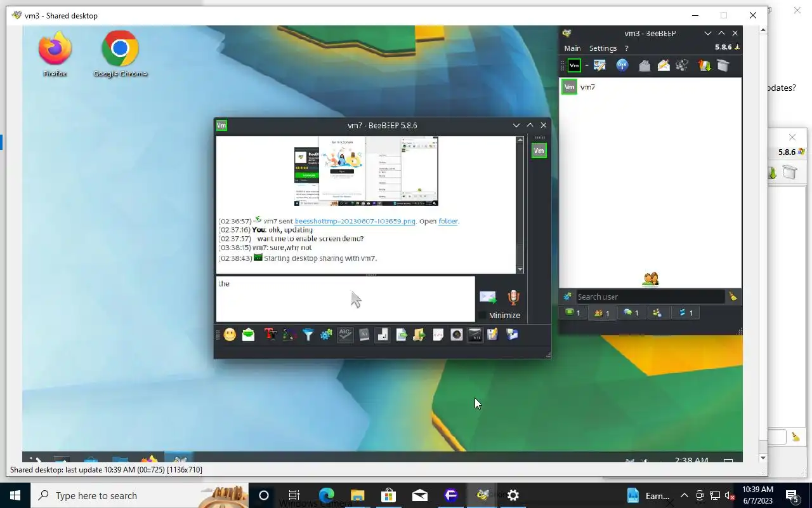
Task: Open the folder link in chat
Action: tap(448, 221)
